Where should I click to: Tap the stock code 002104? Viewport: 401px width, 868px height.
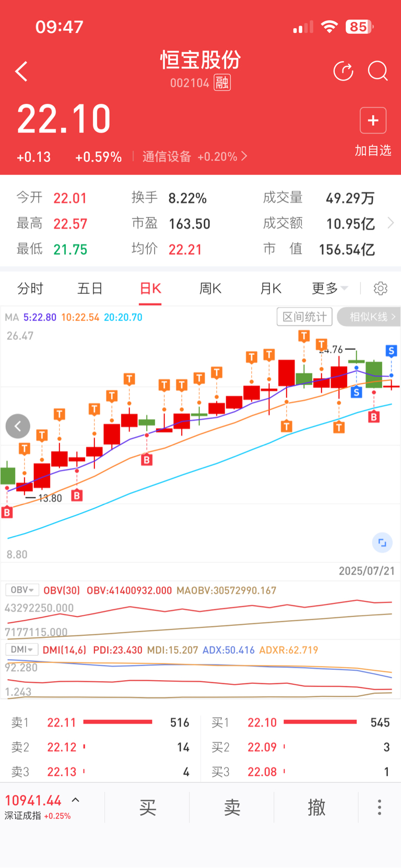pyautogui.click(x=190, y=83)
